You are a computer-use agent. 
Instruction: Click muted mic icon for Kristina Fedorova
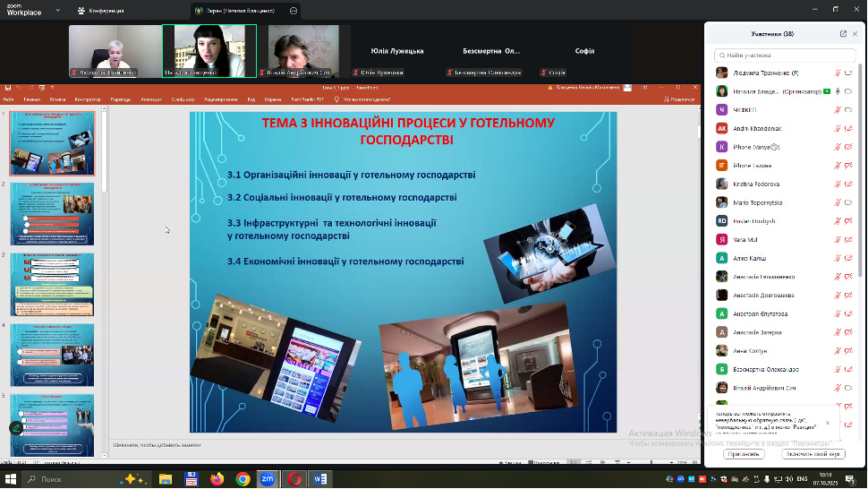tap(838, 184)
